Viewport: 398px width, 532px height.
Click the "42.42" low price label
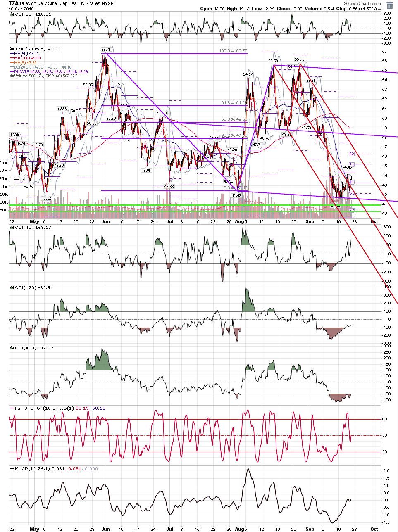[x=236, y=196]
